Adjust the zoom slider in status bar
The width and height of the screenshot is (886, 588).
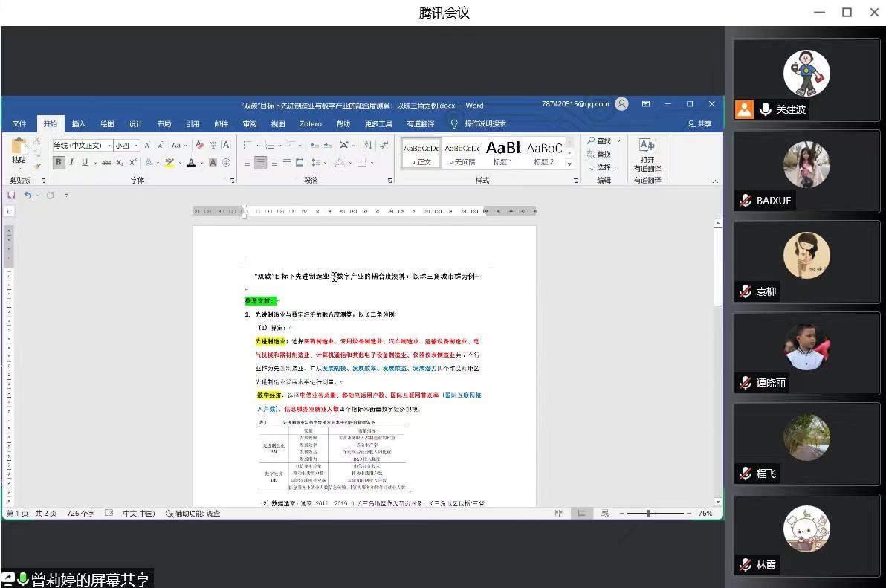[x=648, y=514]
